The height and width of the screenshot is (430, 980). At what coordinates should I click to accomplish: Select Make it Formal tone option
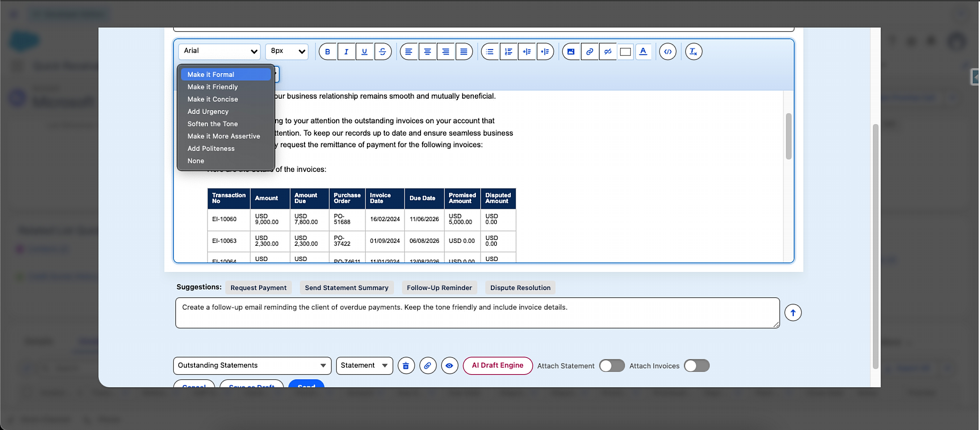pos(226,75)
